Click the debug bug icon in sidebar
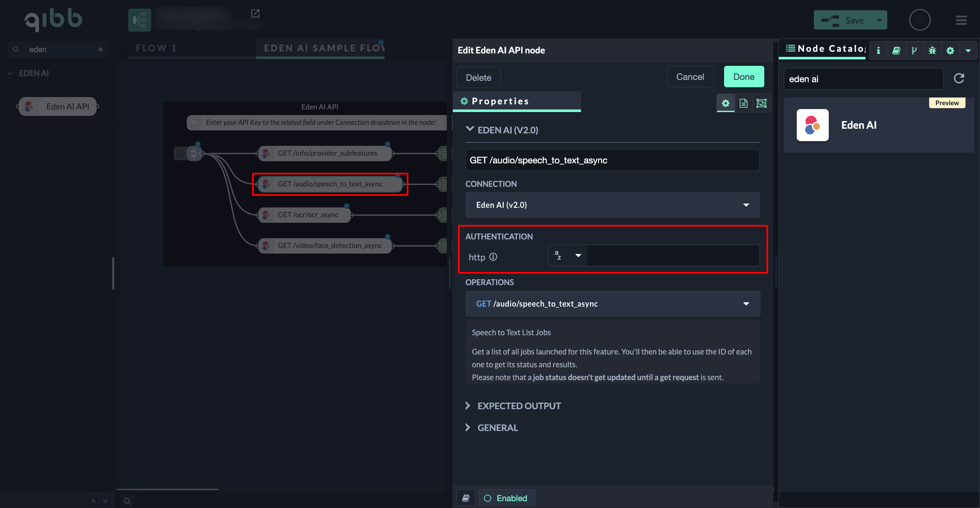Screen dimensions: 980x508 pos(932,50)
